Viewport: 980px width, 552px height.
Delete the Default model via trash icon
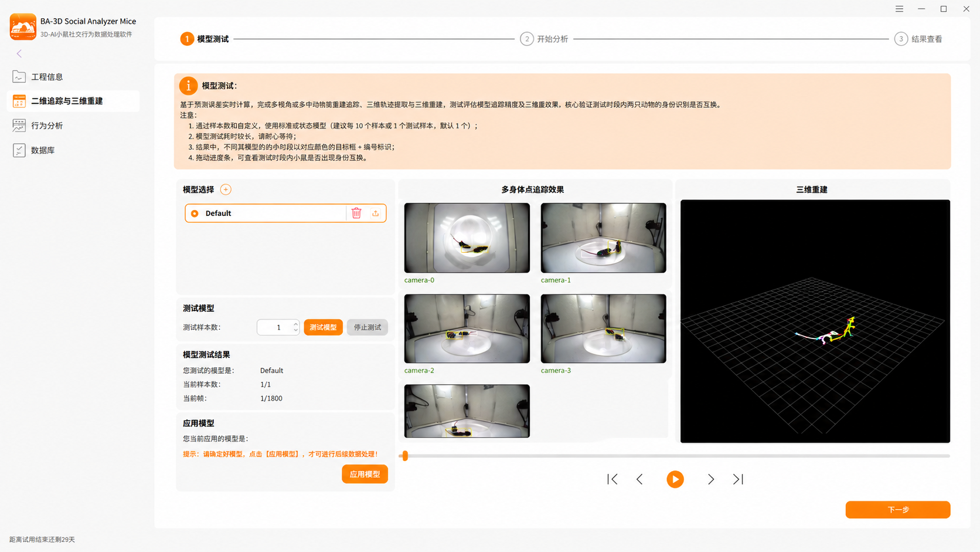tap(356, 213)
